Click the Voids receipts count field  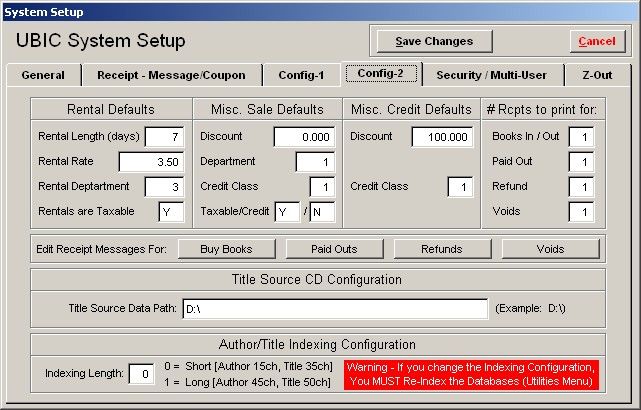pos(581,212)
